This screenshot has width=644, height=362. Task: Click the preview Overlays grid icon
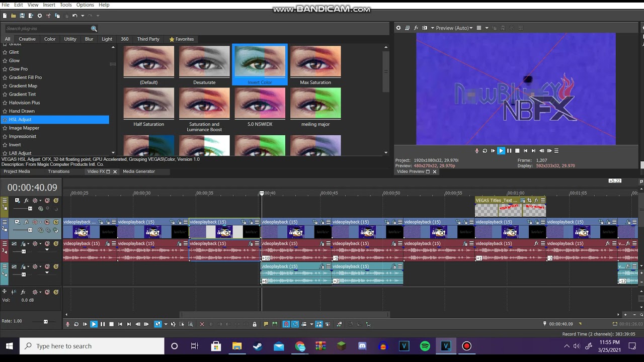pos(479,28)
